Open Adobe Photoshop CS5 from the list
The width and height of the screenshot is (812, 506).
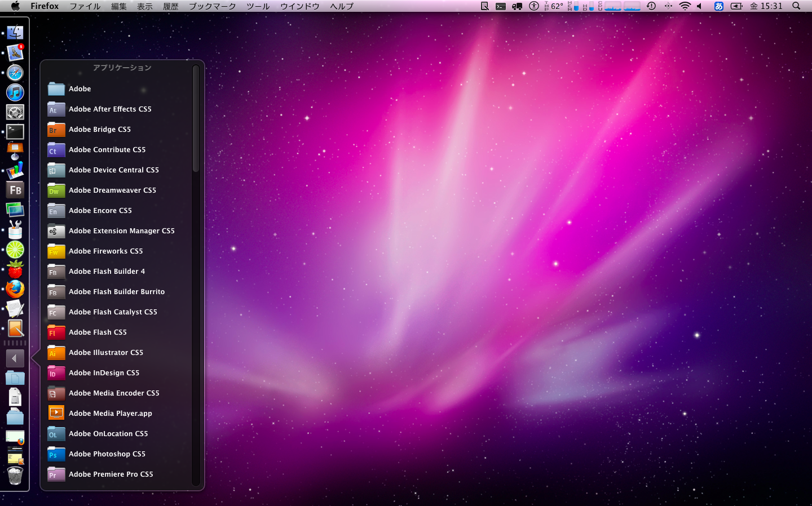[x=107, y=454]
